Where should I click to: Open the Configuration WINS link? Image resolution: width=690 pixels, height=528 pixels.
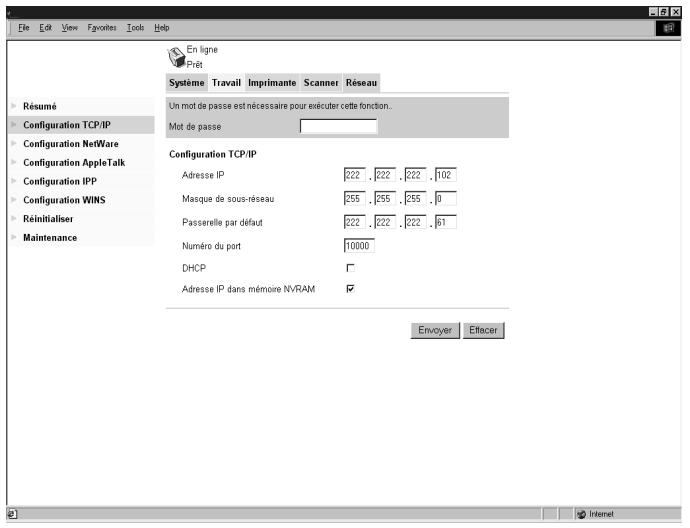(64, 200)
